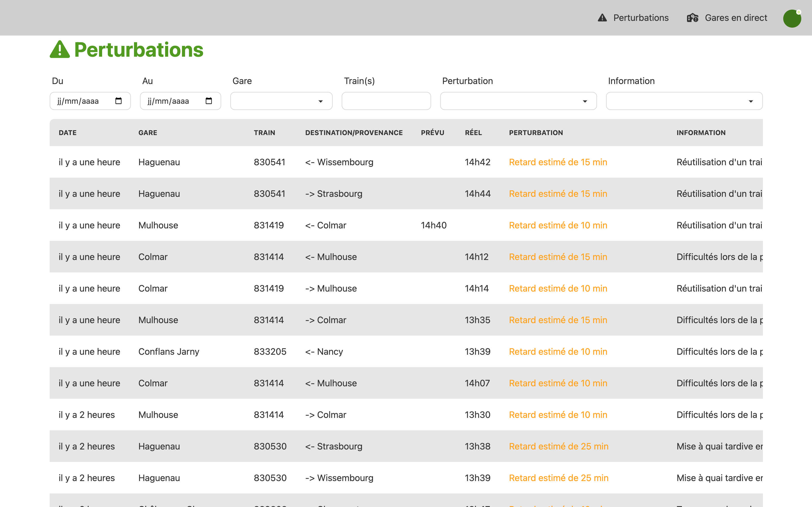
Task: Click the Retard estimé de 25 min Strasbourg row
Action: click(x=558, y=446)
